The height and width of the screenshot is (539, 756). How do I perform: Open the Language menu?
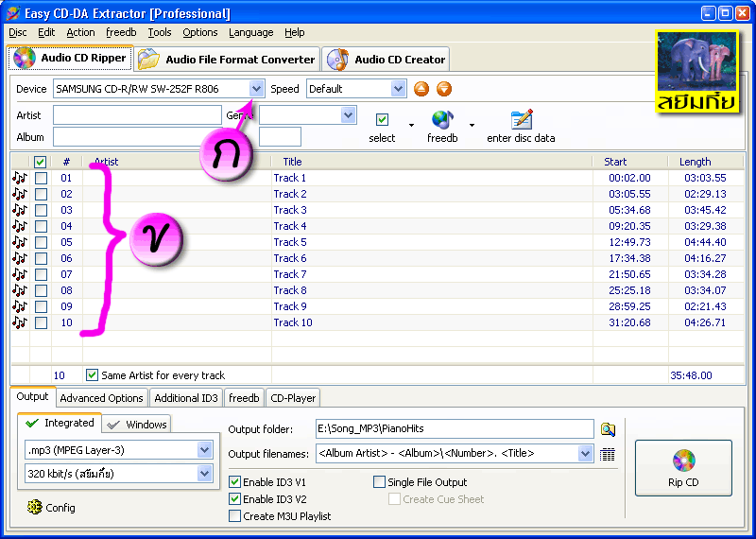[x=251, y=32]
